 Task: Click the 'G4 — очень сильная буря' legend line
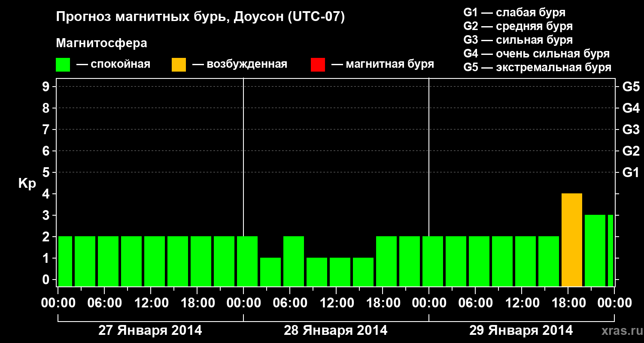point(537,54)
